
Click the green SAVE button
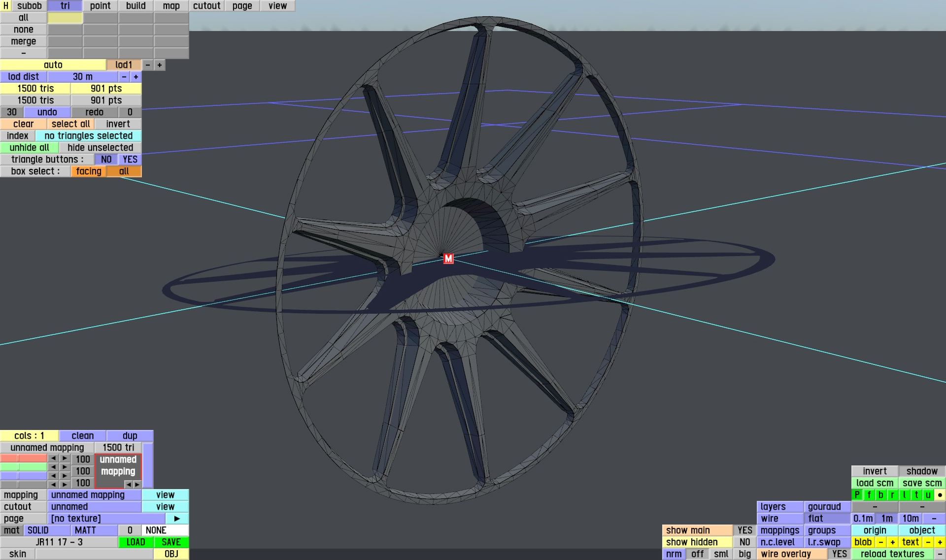(171, 542)
